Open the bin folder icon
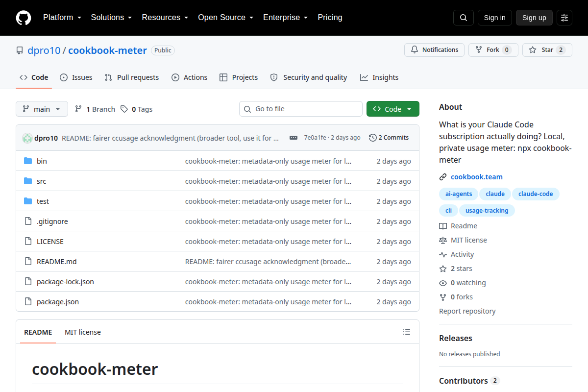This screenshot has height=392, width=588. pyautogui.click(x=28, y=161)
